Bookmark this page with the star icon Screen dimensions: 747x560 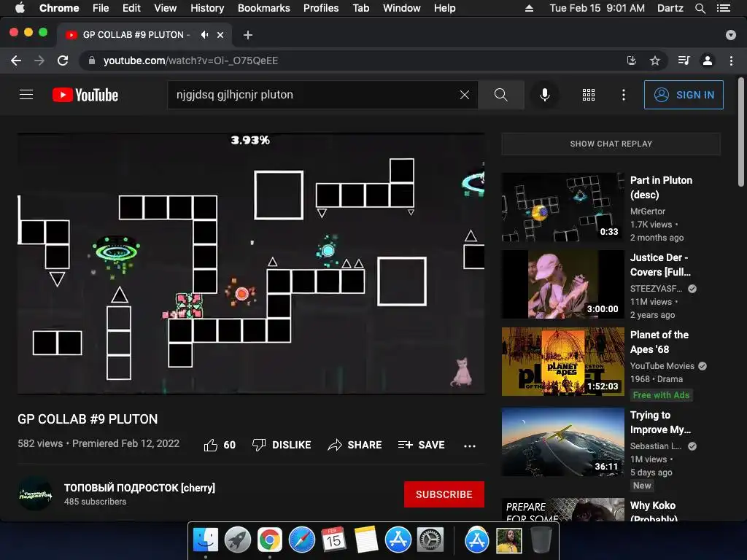pos(655,61)
